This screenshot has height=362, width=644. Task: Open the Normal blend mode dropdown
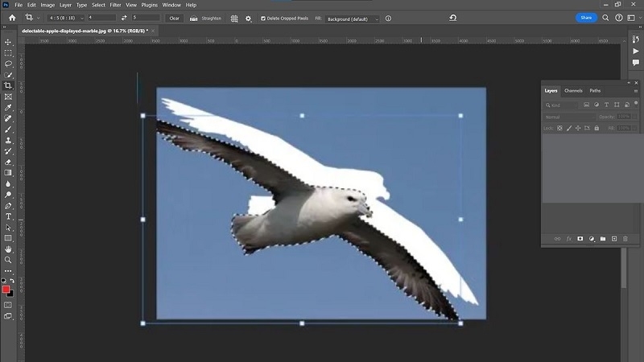pos(569,117)
